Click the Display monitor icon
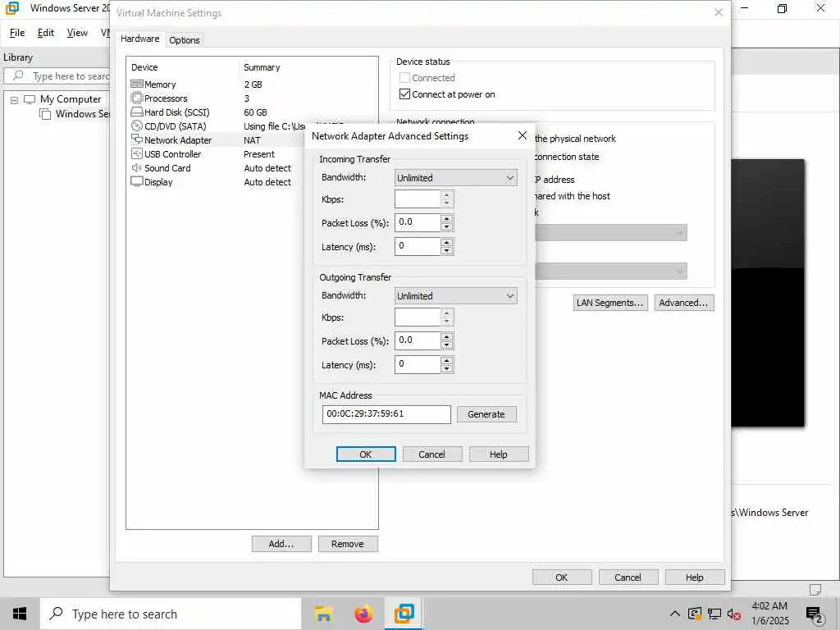 (137, 181)
